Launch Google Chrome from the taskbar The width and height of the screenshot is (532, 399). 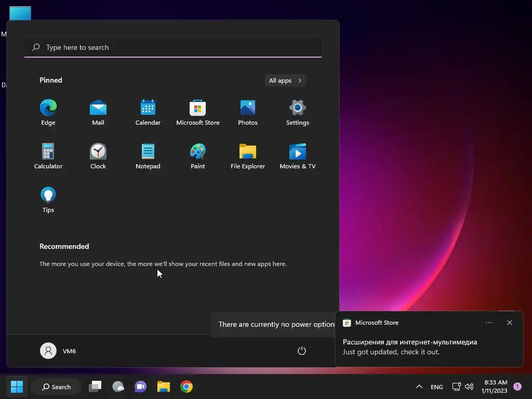(x=187, y=387)
